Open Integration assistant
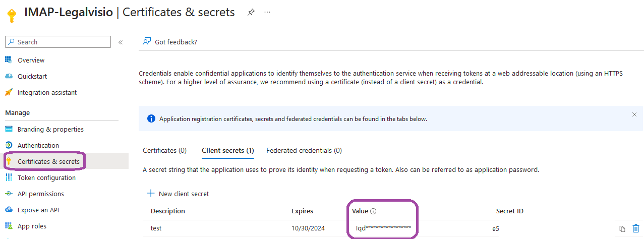 tap(47, 93)
